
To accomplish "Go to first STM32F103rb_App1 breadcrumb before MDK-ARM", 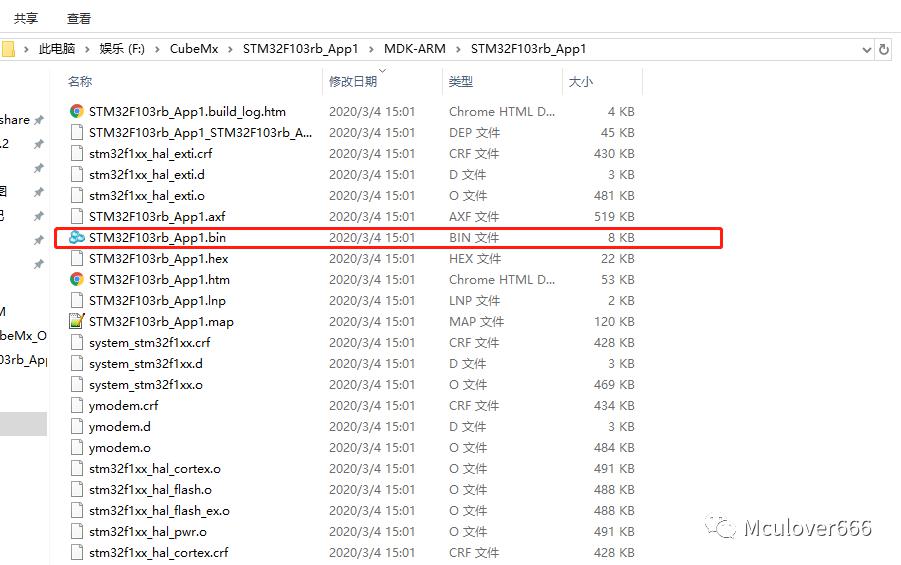I will (x=300, y=49).
